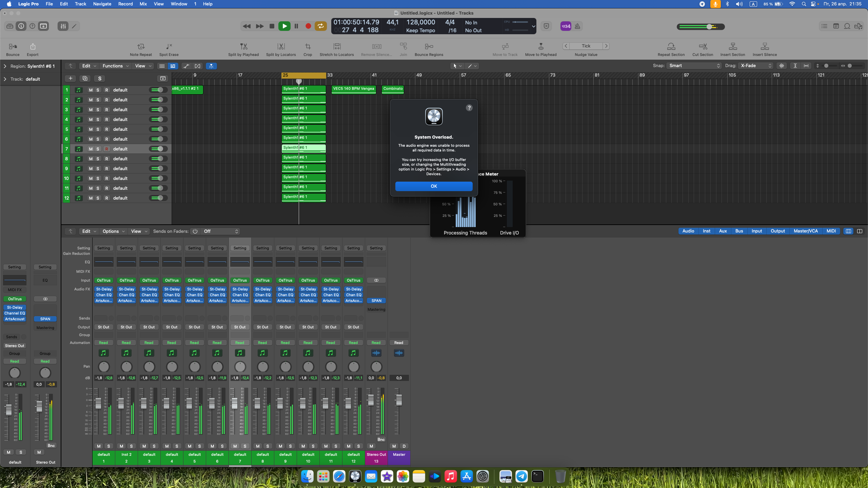Open Quick Help with question mark icon

click(32, 26)
